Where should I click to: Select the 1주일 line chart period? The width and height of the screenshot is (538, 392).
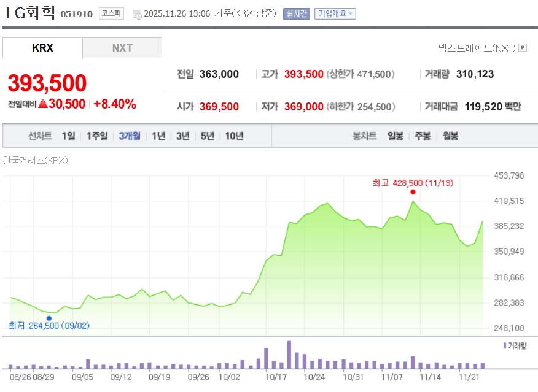pyautogui.click(x=97, y=136)
